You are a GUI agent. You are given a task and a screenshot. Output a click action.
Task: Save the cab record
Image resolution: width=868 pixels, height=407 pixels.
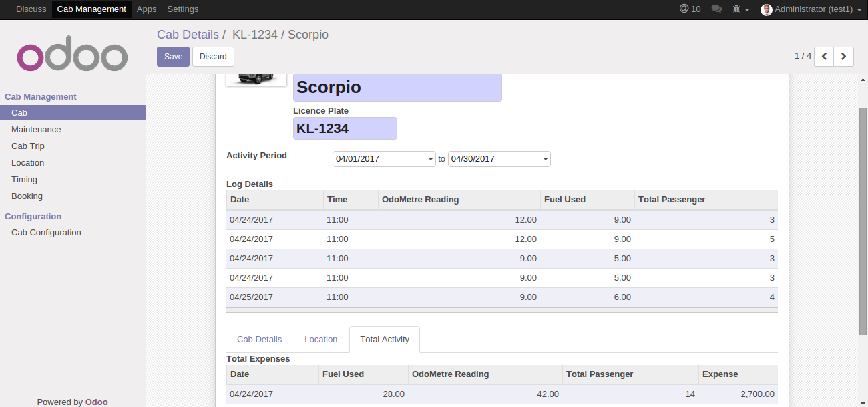click(173, 57)
